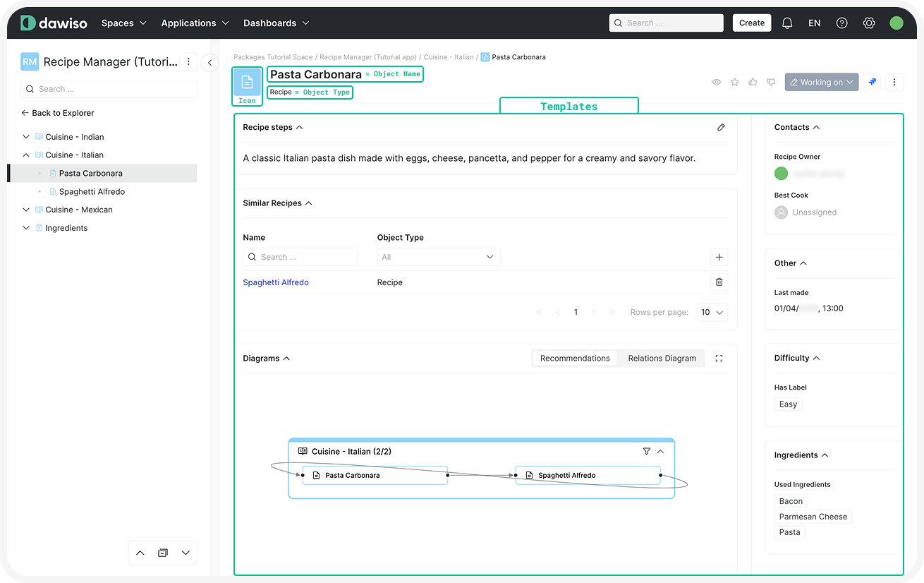
Task: Open settings gear icon in top bar
Action: pos(869,23)
